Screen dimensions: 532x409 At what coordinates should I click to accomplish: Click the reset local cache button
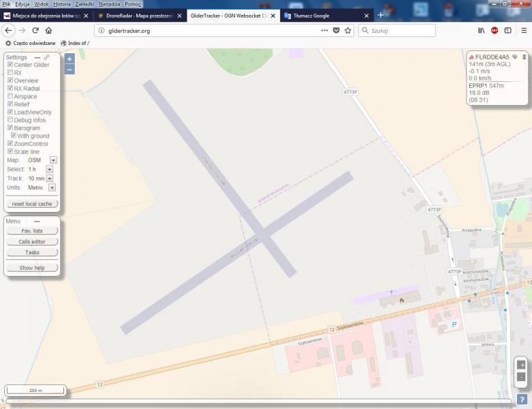[x=31, y=204]
